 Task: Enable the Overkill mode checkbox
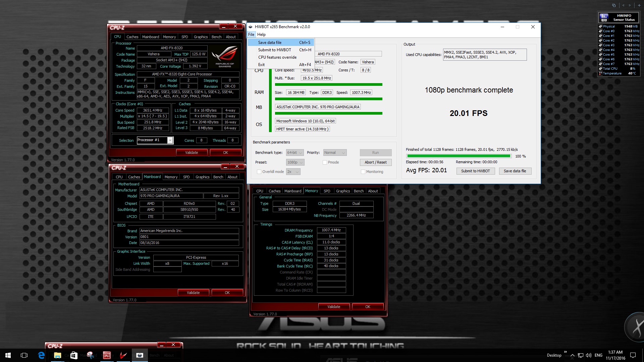tap(259, 172)
